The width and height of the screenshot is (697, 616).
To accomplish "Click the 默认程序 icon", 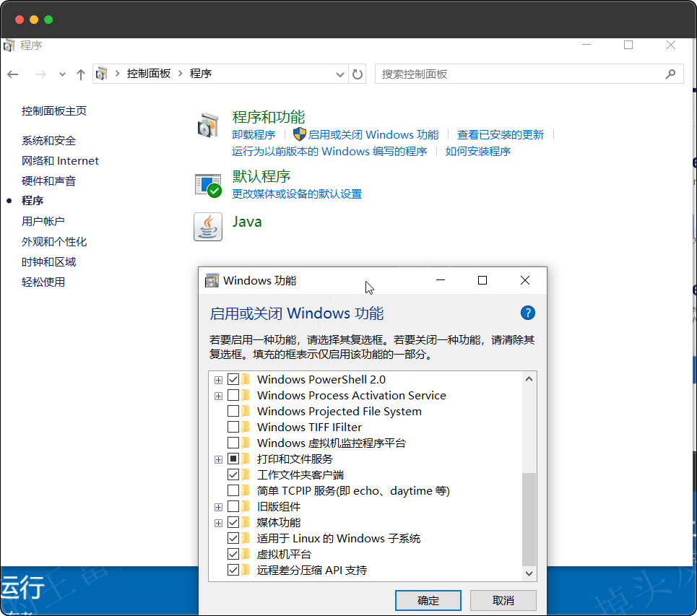I will pos(208,186).
